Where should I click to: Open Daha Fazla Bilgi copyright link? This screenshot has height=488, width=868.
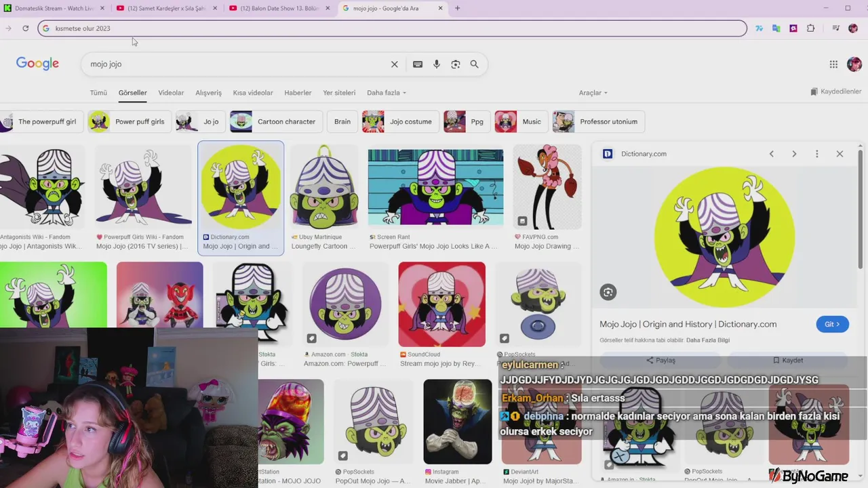tap(707, 340)
